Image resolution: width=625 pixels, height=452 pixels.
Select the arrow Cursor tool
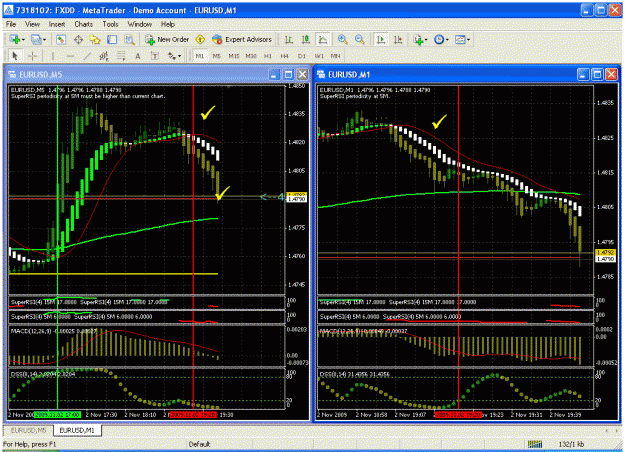15,56
